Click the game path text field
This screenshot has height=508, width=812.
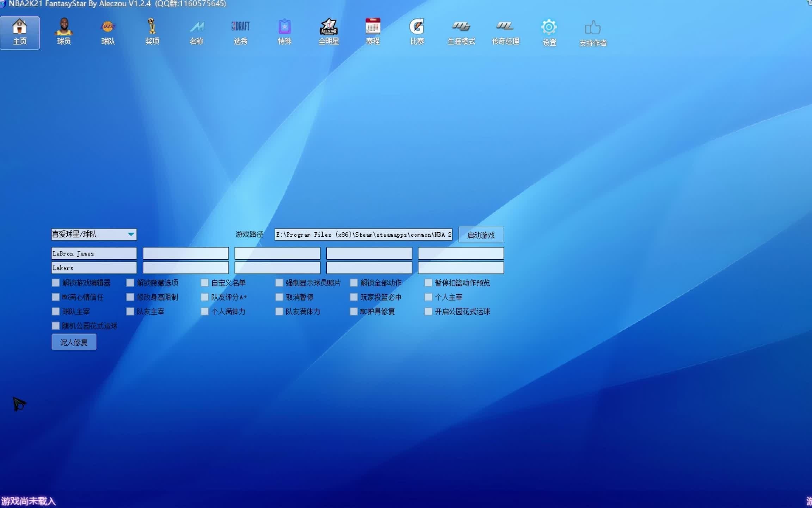(x=363, y=235)
